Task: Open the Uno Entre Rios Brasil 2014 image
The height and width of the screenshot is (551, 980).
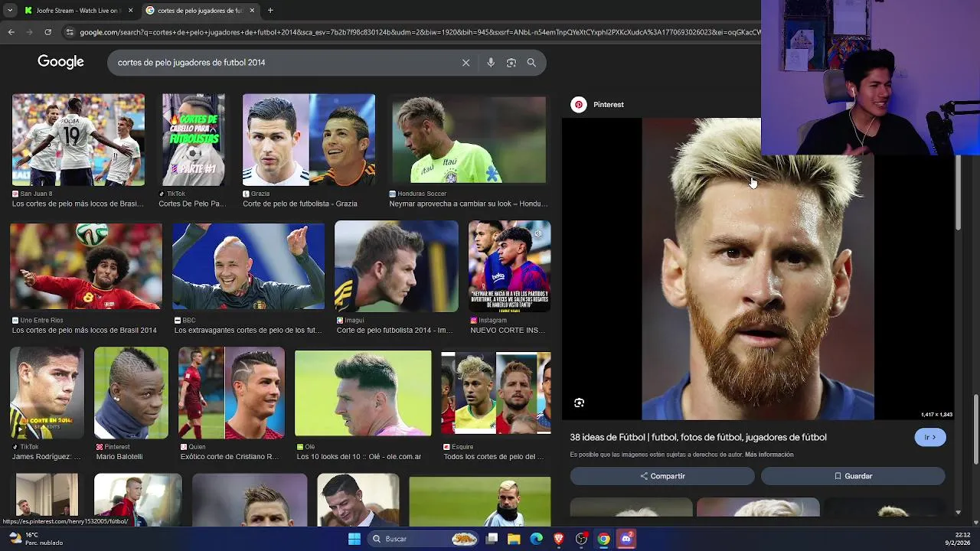Action: pyautogui.click(x=87, y=266)
